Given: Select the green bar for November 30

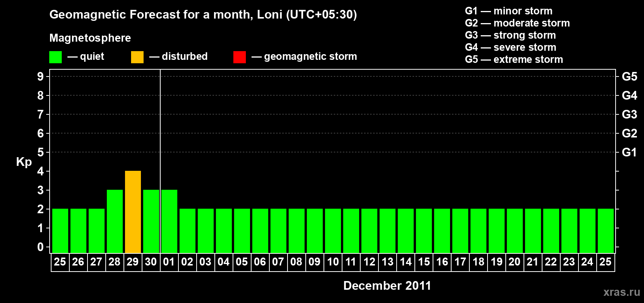Looking at the screenshot, I should click(151, 221).
